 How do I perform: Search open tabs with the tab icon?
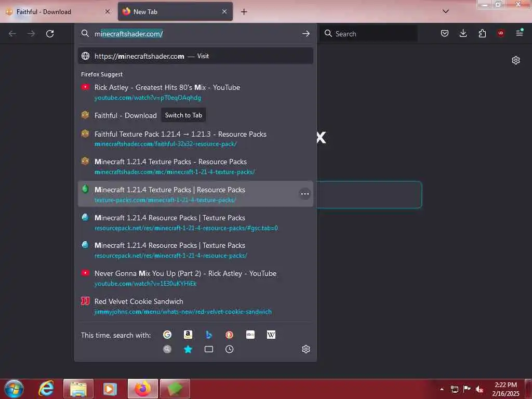coord(209,349)
